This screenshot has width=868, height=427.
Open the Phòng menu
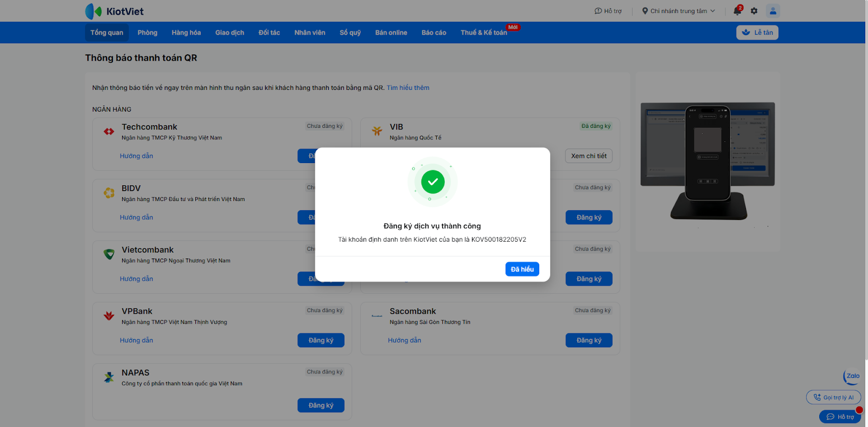pyautogui.click(x=148, y=33)
